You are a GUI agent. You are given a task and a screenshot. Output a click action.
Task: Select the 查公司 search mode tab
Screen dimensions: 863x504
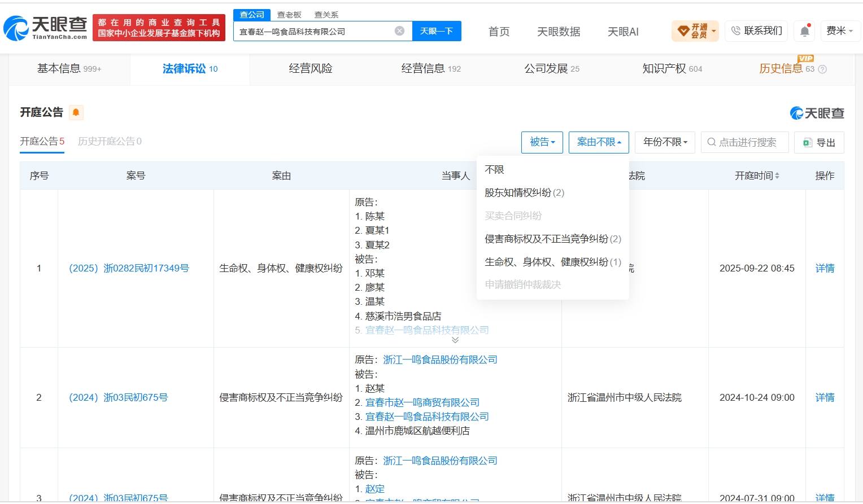[x=252, y=15]
